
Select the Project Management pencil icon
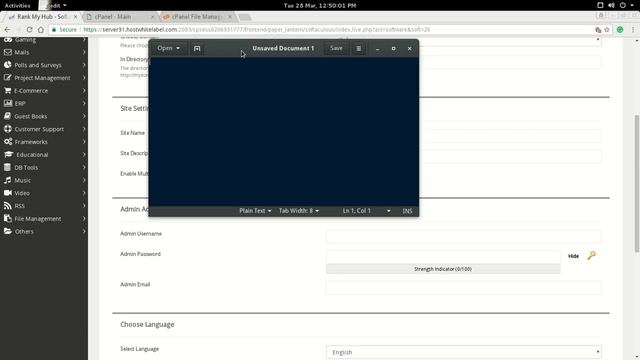7,78
